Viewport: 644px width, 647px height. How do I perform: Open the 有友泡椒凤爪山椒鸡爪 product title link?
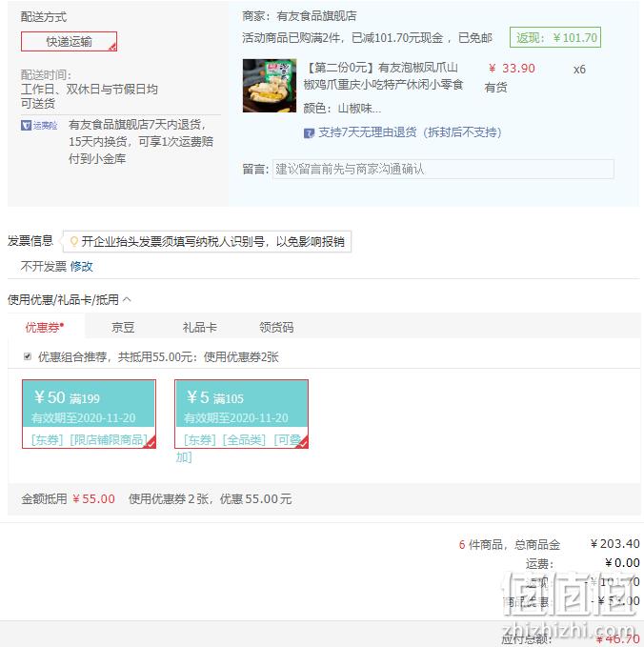pyautogui.click(x=383, y=76)
